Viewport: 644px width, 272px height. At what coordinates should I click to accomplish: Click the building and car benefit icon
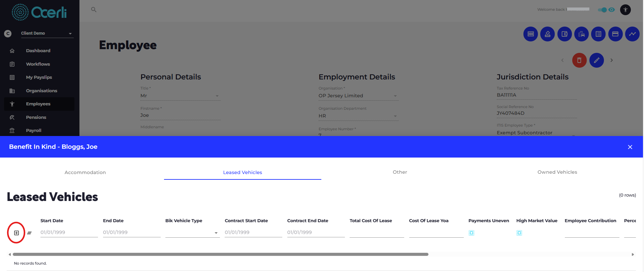point(581,34)
